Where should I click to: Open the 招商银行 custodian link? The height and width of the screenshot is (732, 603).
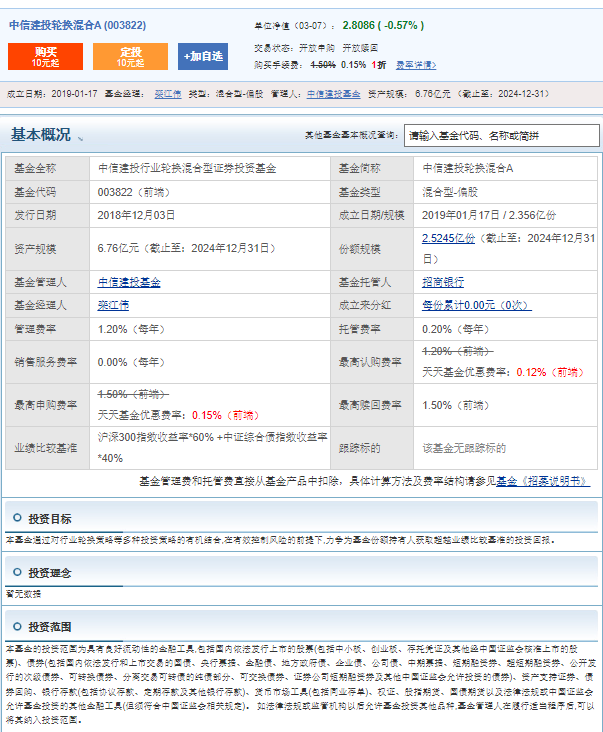[x=443, y=282]
